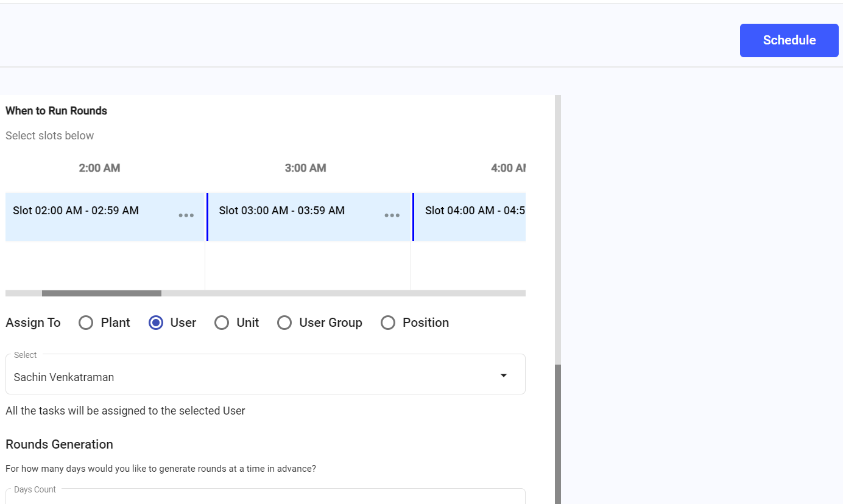Image resolution: width=843 pixels, height=504 pixels.
Task: Select the Position radio option
Action: pos(388,323)
